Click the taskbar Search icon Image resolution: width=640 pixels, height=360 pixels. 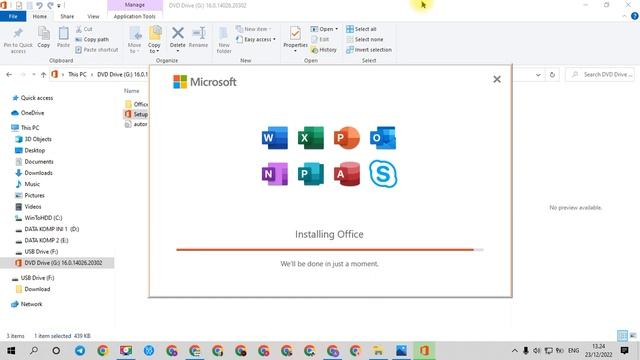tap(34, 350)
